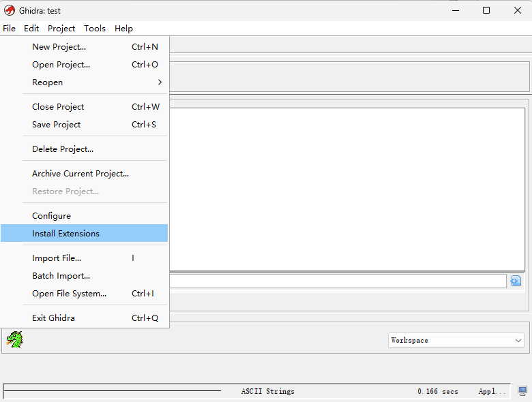Select Configure in the File menu

(84, 216)
